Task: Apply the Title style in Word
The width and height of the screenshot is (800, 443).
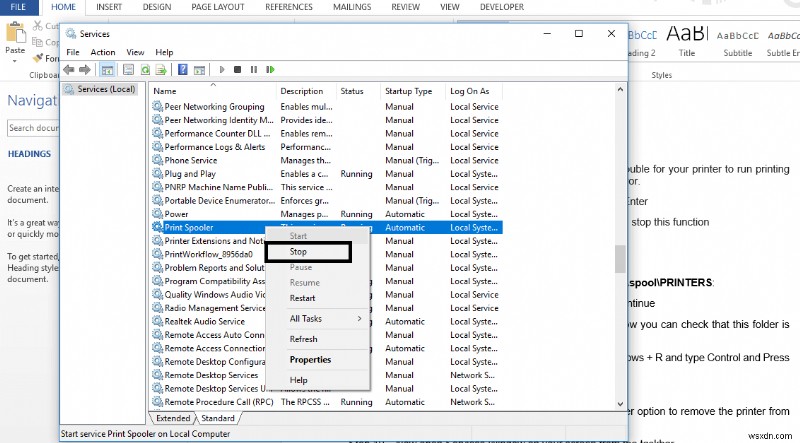Action: [687, 41]
